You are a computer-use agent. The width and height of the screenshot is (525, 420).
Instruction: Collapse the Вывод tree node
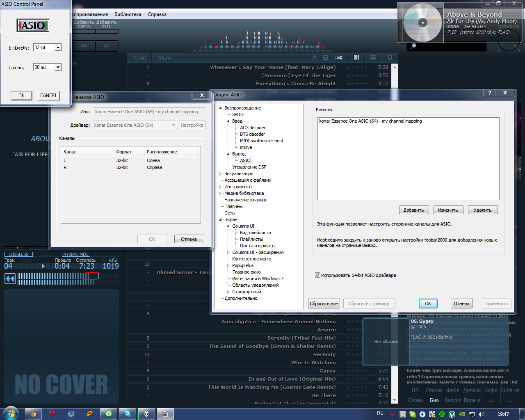tap(228, 154)
